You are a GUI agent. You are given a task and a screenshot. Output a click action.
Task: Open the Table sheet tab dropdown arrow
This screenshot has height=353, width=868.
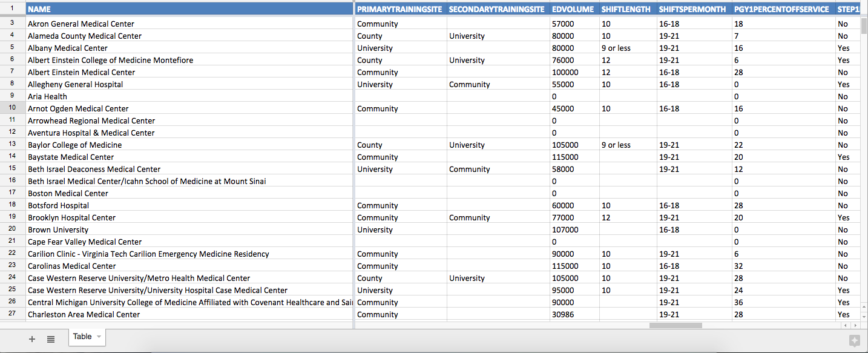(x=99, y=337)
